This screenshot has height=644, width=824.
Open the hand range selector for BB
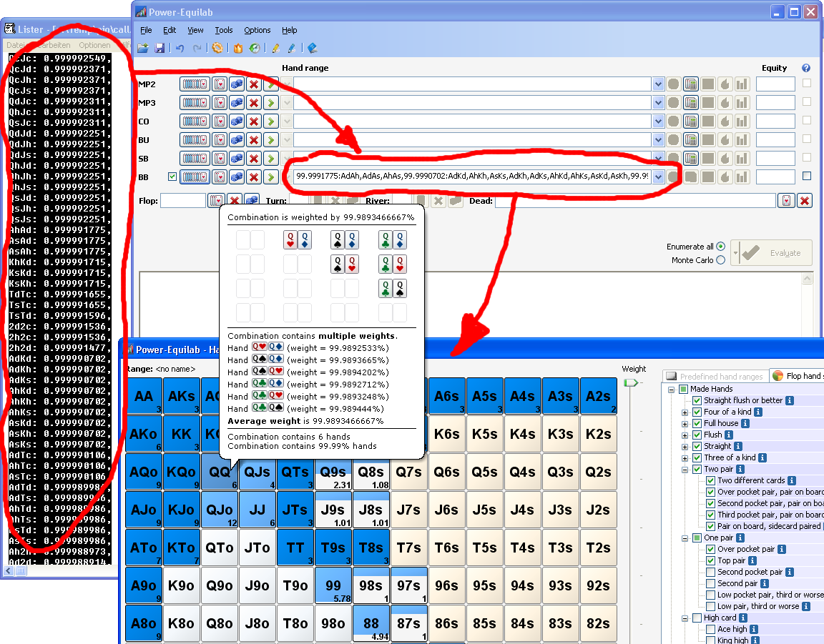tap(195, 177)
